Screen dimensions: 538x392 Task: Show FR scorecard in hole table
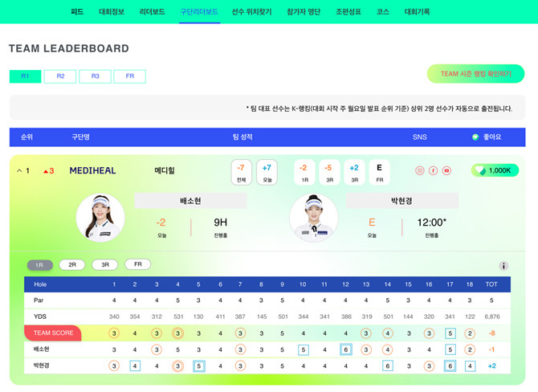click(137, 264)
